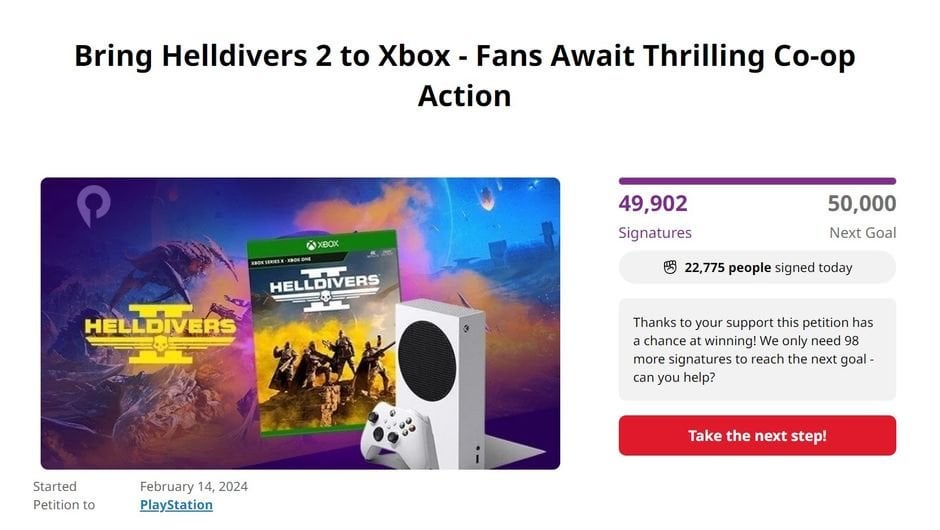Click the "Started" label below the image
The height and width of the screenshot is (530, 940).
55,487
